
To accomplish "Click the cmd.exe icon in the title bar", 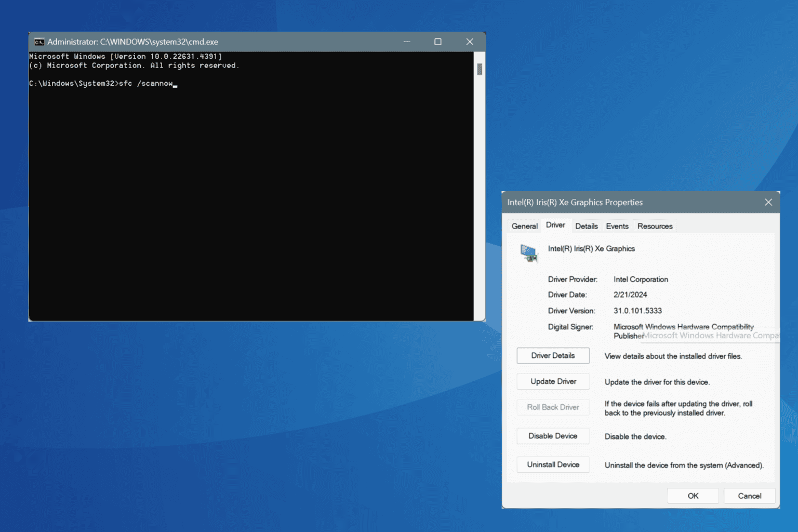I will [x=39, y=42].
